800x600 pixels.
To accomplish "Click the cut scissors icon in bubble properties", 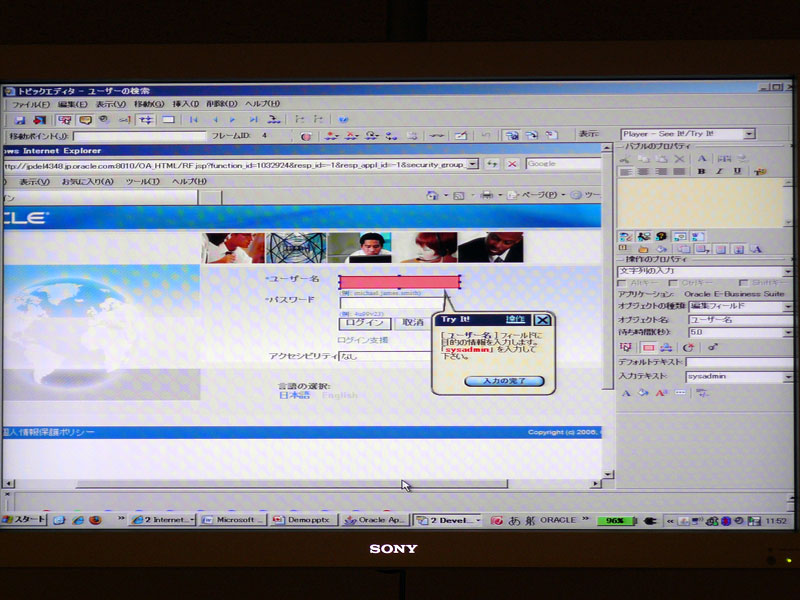I will pyautogui.click(x=624, y=159).
